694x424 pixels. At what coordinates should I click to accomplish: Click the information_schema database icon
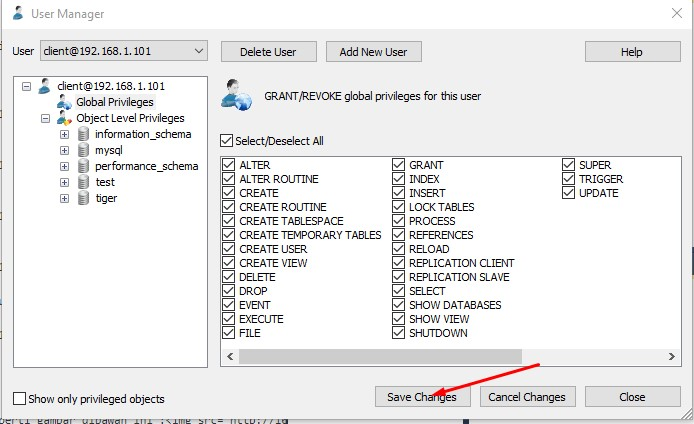tap(83, 134)
